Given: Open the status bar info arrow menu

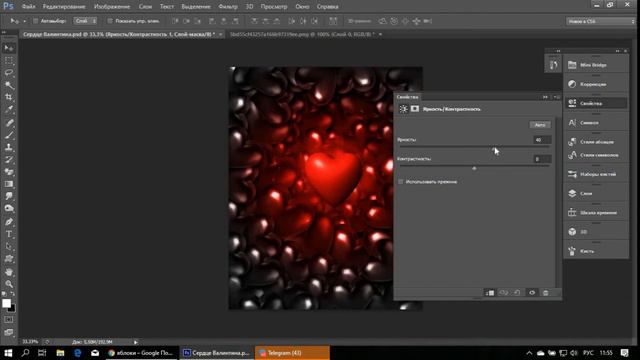Looking at the screenshot, I should tap(136, 342).
